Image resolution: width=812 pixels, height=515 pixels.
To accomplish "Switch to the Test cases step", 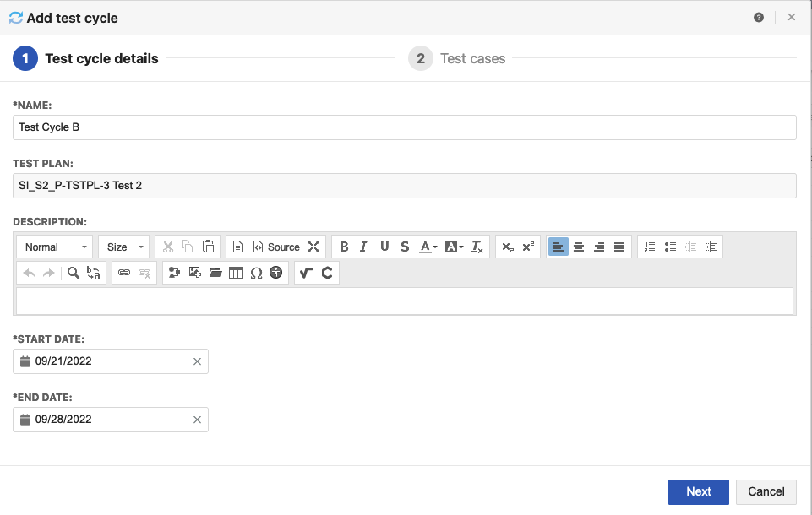I will click(x=471, y=58).
